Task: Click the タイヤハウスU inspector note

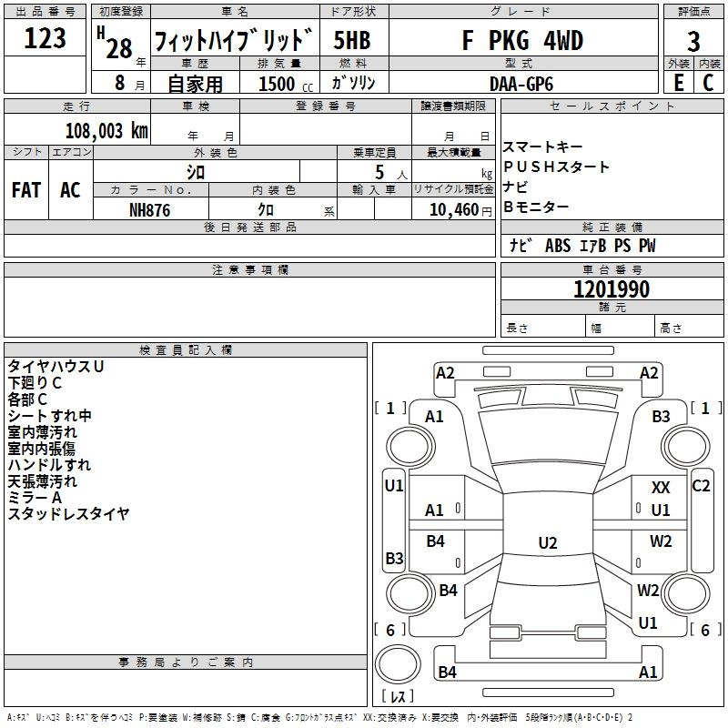Action: 56,366
